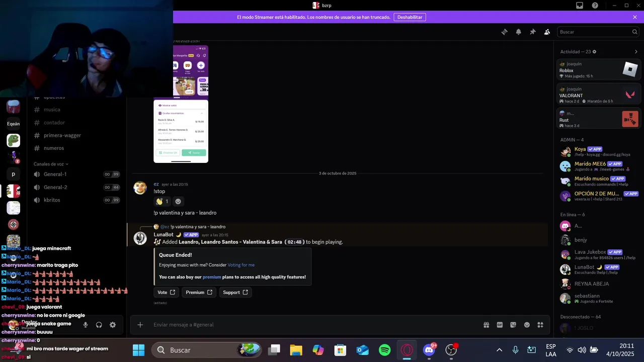Open the Roblox activity card
644x362 pixels.
pyautogui.click(x=598, y=69)
